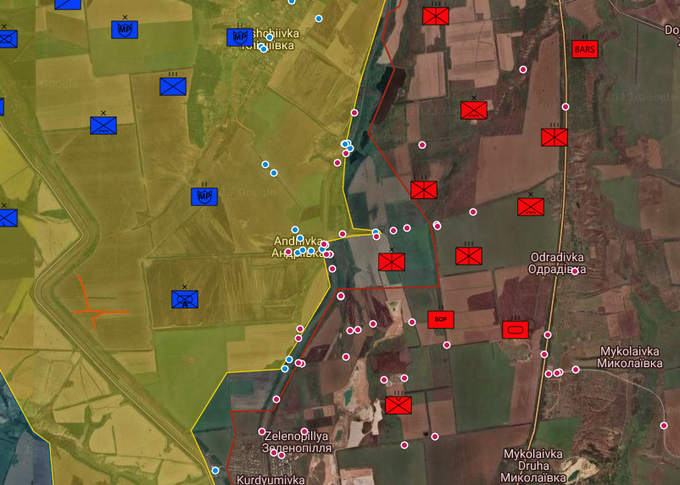Select the red SOF unit marker
This screenshot has width=680, height=485.
coord(441,319)
